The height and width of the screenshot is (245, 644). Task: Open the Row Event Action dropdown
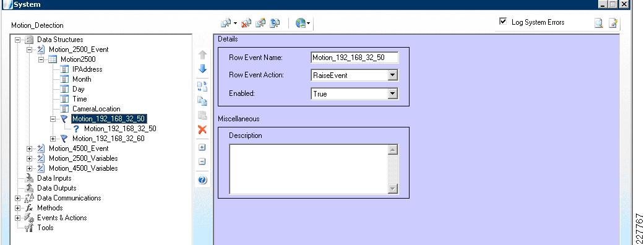point(393,75)
